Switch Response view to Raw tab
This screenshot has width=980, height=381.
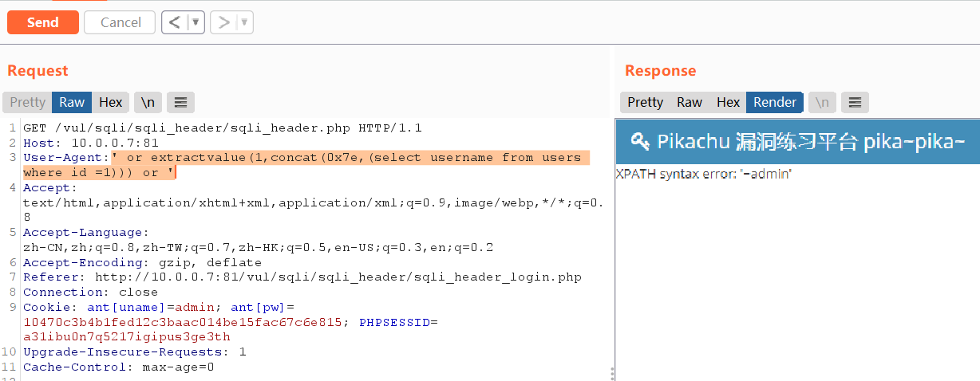[x=690, y=102]
